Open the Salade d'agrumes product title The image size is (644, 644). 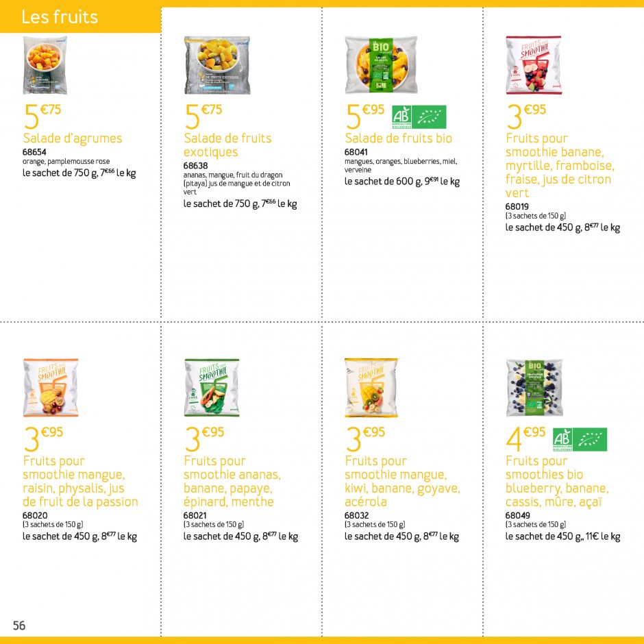(73, 138)
